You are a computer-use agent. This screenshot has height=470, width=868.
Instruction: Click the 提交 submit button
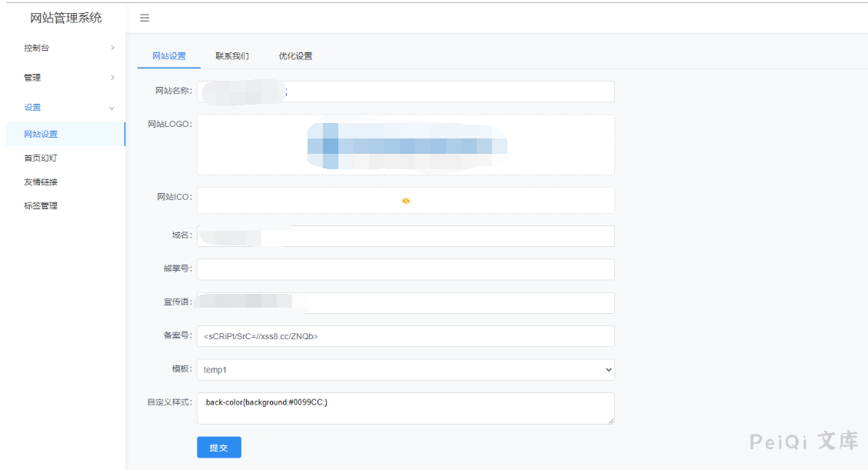219,448
